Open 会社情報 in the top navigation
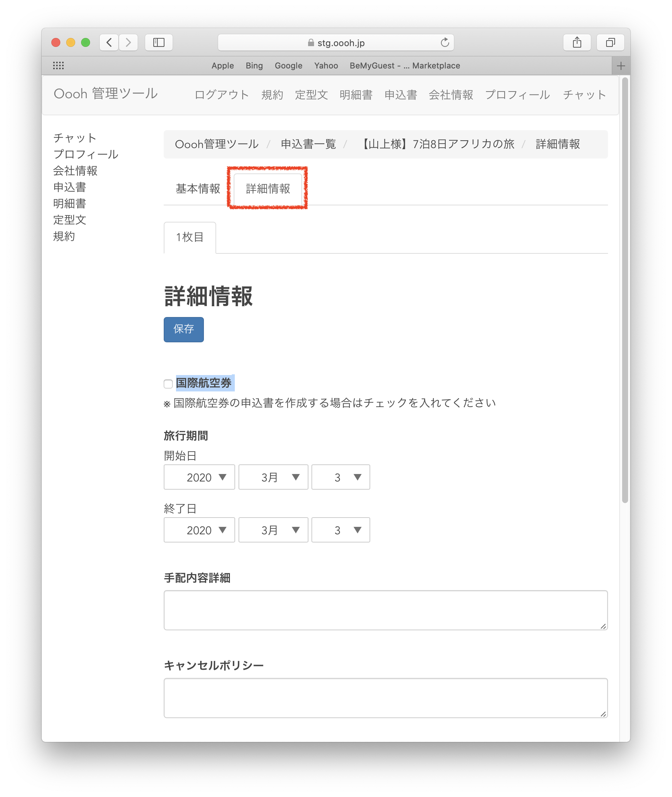Viewport: 672px width, 797px height. pos(451,95)
